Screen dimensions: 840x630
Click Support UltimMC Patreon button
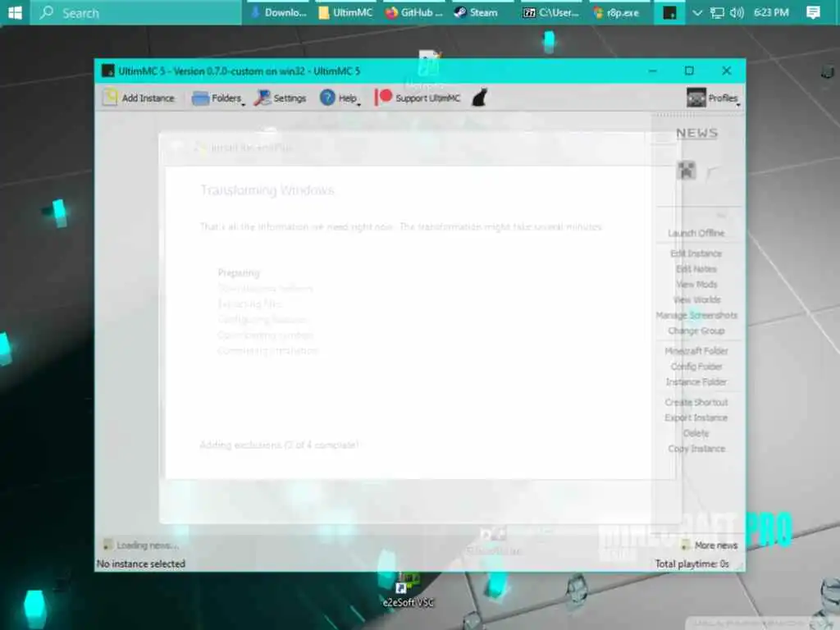(418, 98)
